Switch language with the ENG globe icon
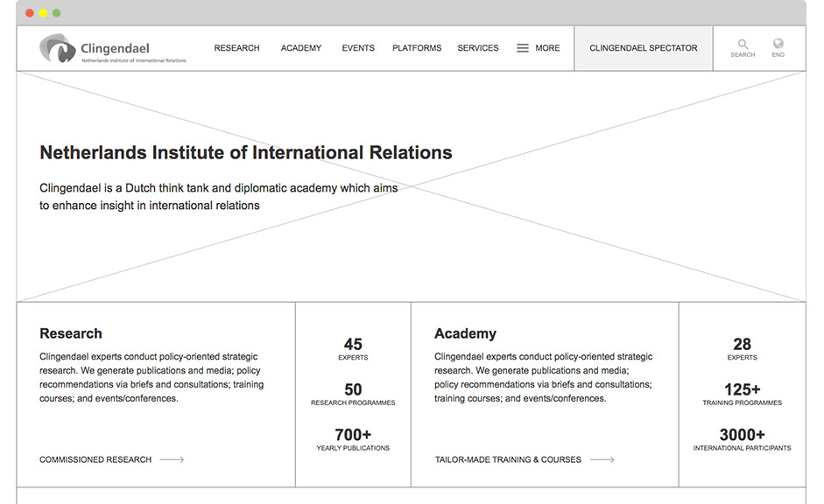The height and width of the screenshot is (504, 824). click(778, 43)
